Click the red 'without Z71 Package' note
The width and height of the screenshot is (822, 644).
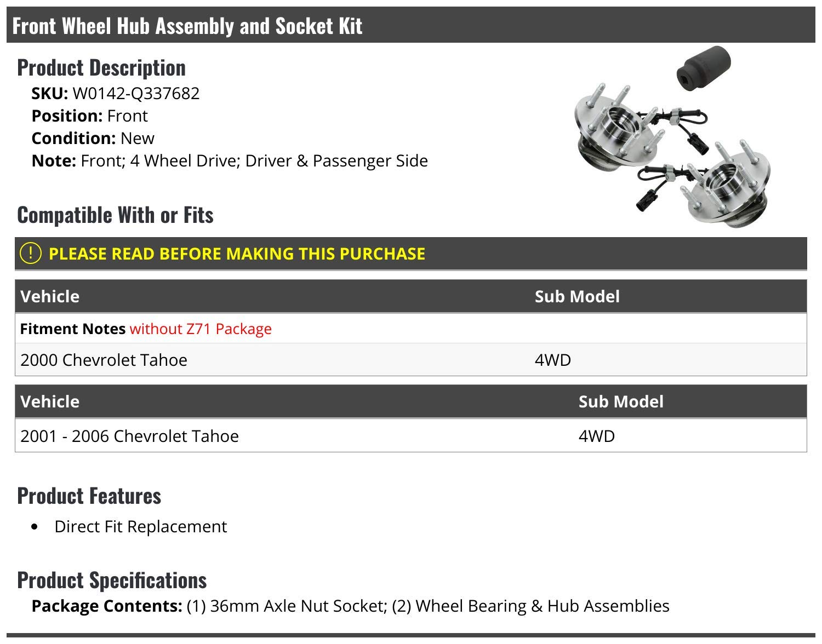[x=201, y=329]
